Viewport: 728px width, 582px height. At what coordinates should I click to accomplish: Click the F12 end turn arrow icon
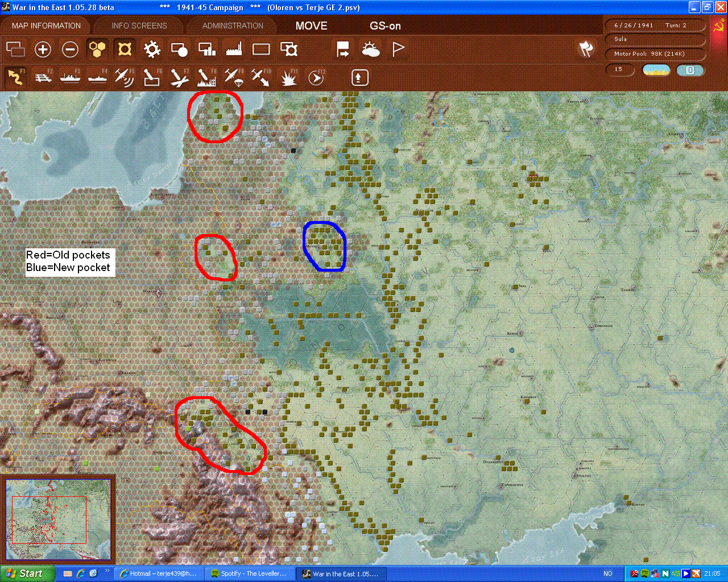(x=316, y=77)
